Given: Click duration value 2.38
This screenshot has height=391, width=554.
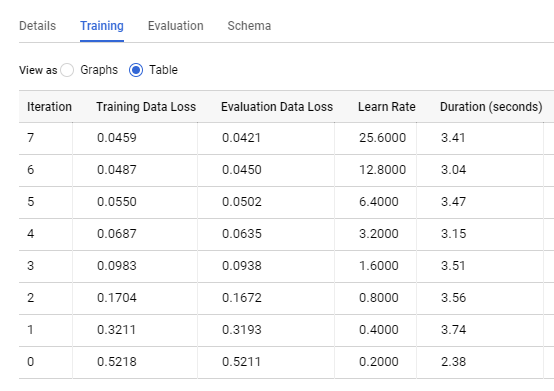Looking at the screenshot, I should pyautogui.click(x=454, y=362).
